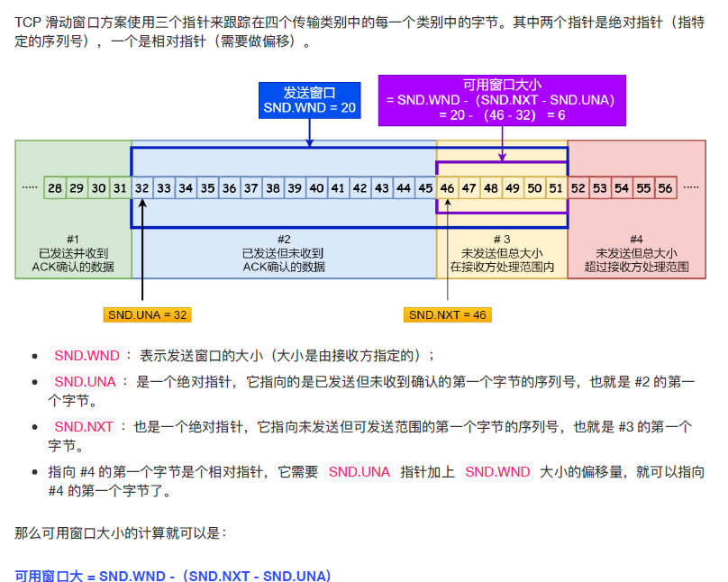The height and width of the screenshot is (582, 728).
Task: Click byte cell 41 in the diagram
Action: pos(339,188)
